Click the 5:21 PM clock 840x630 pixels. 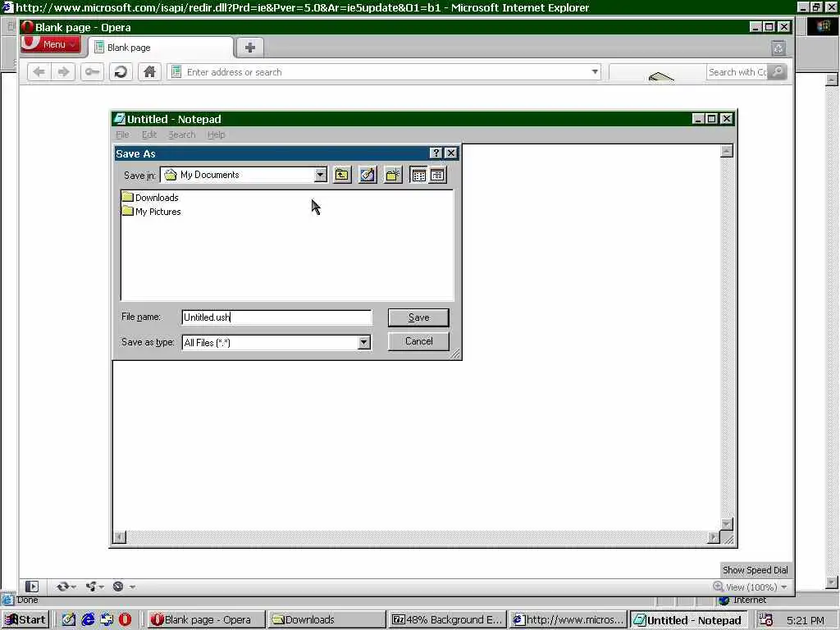coord(806,620)
